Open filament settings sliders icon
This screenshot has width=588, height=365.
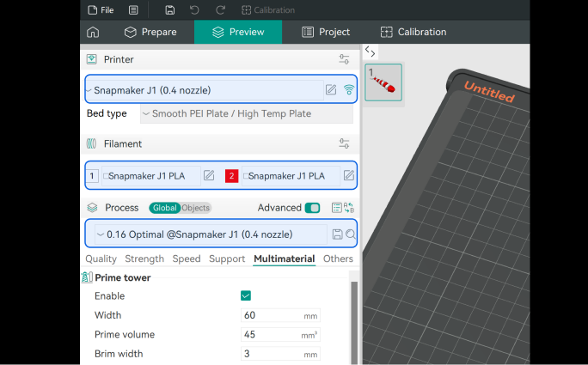pyautogui.click(x=344, y=143)
